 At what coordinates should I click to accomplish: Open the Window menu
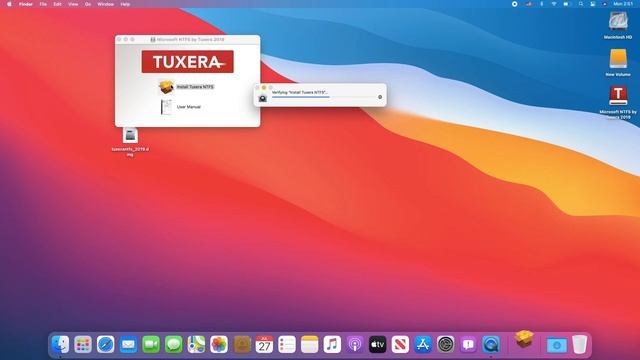click(x=105, y=4)
